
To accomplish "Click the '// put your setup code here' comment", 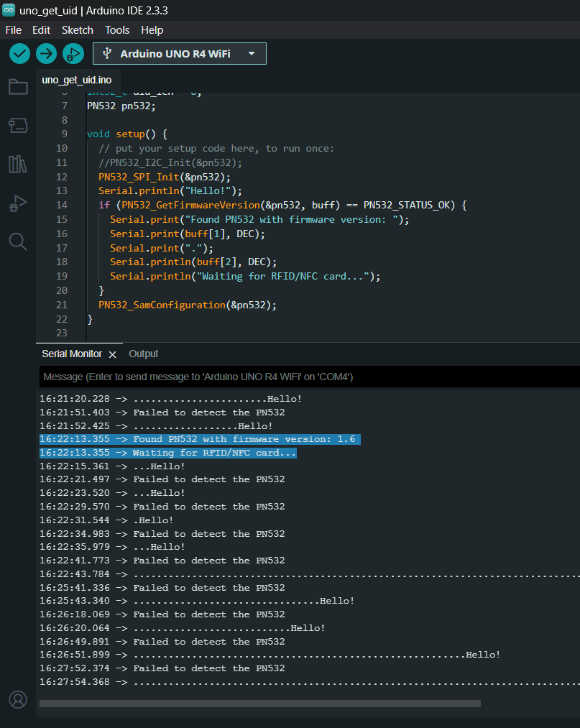I will [216, 149].
